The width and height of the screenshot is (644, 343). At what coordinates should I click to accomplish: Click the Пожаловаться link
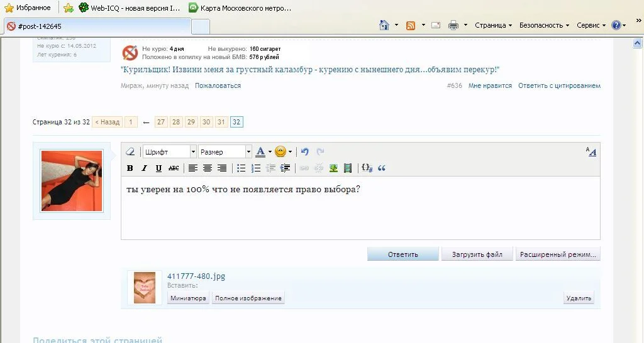pos(218,85)
